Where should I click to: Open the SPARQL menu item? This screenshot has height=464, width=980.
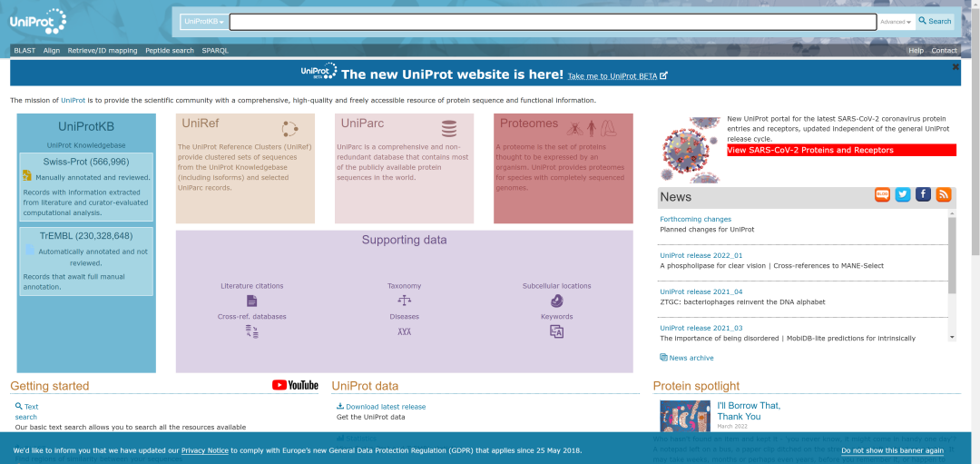215,51
